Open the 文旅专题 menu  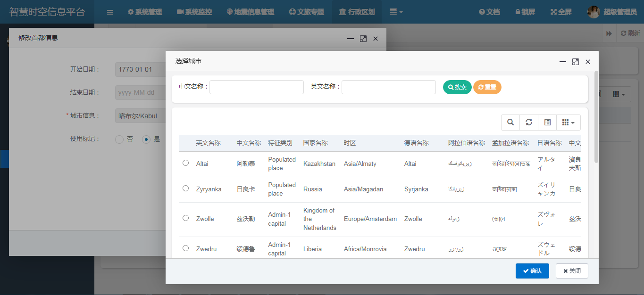(307, 12)
